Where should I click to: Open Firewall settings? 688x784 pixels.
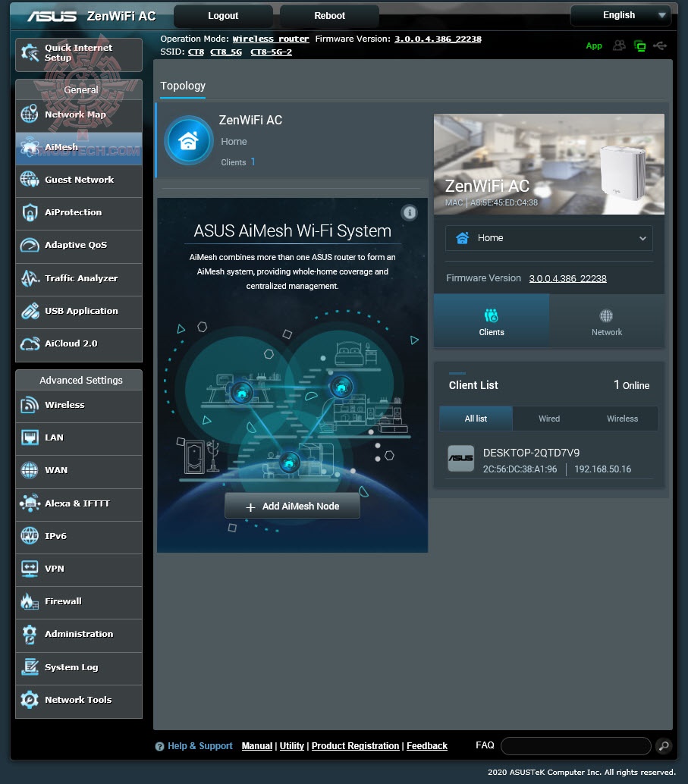click(79, 601)
